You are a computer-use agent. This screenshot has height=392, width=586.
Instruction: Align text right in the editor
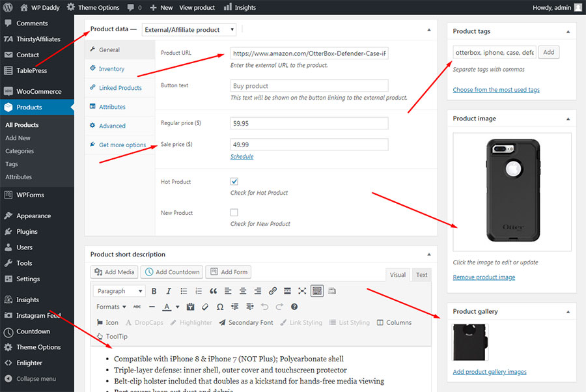258,291
